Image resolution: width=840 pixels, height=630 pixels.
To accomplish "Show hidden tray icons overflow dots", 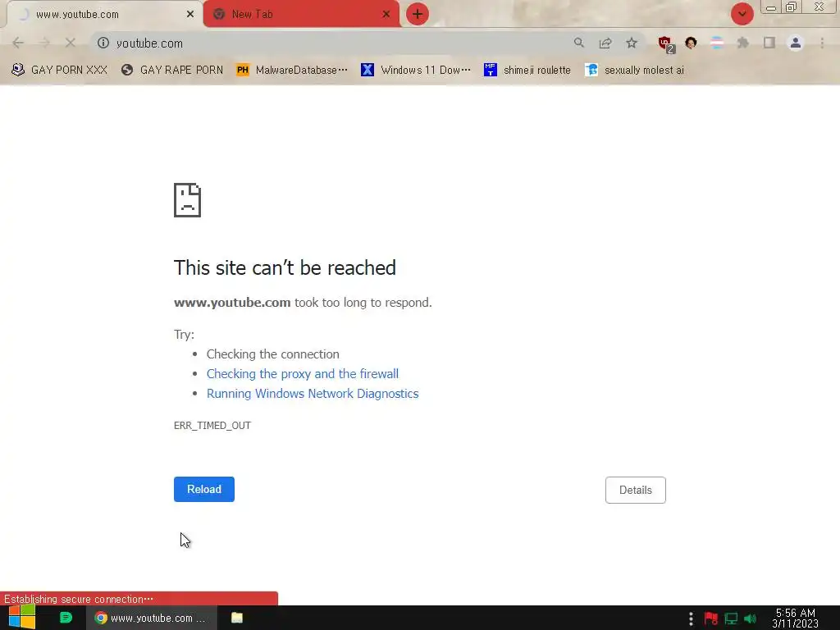I will 691,619.
